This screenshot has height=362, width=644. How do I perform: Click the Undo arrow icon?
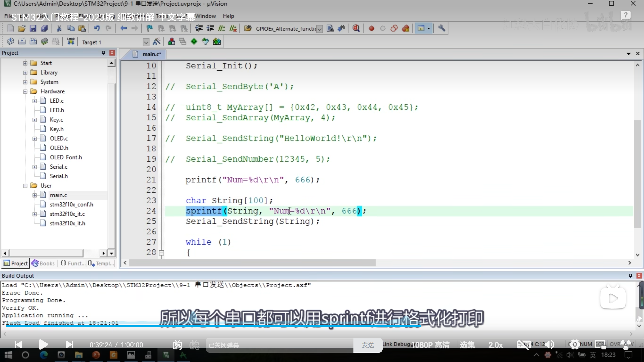click(x=97, y=28)
